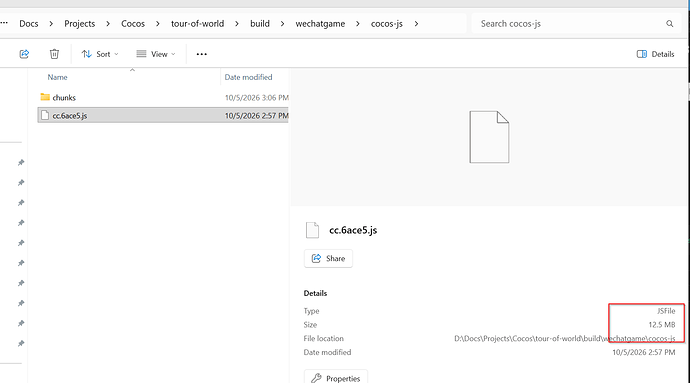Select the cocos-js breadcrumb segment

387,24
